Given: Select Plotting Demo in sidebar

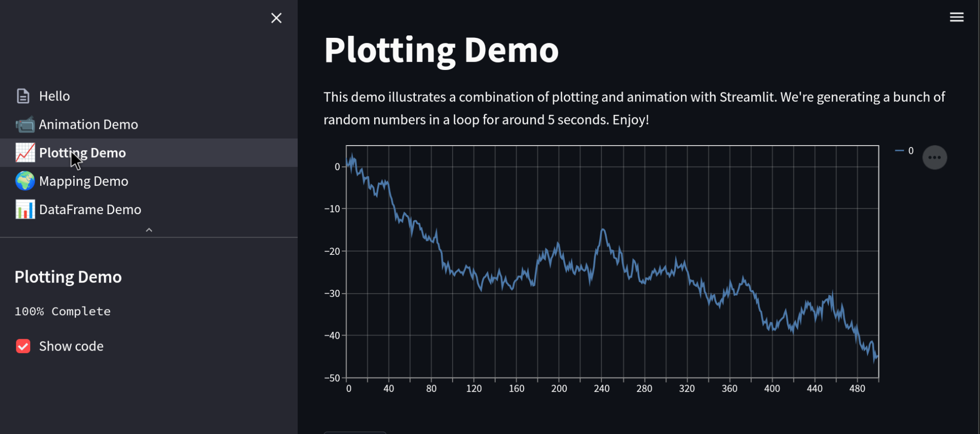Looking at the screenshot, I should point(82,153).
